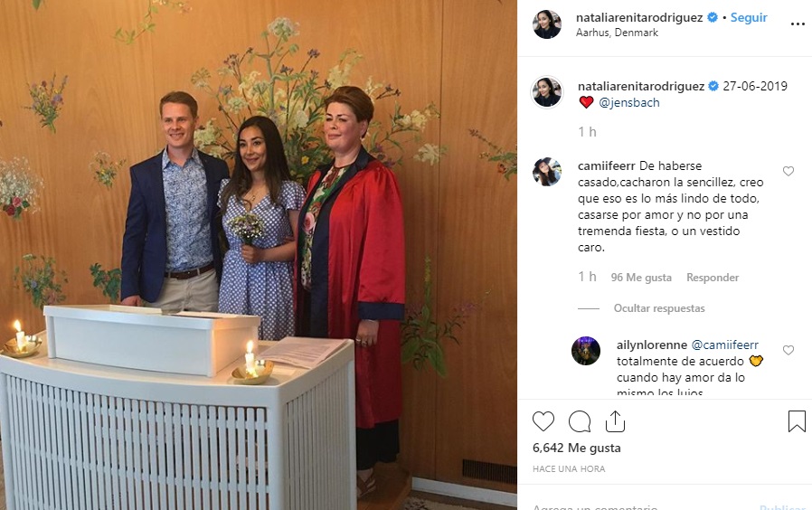The width and height of the screenshot is (812, 510).
Task: Save the post with bookmark icon
Action: point(797,421)
